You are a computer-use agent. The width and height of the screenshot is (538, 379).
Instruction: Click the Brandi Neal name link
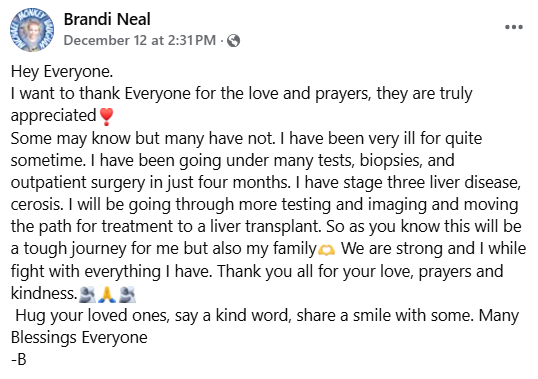click(107, 19)
